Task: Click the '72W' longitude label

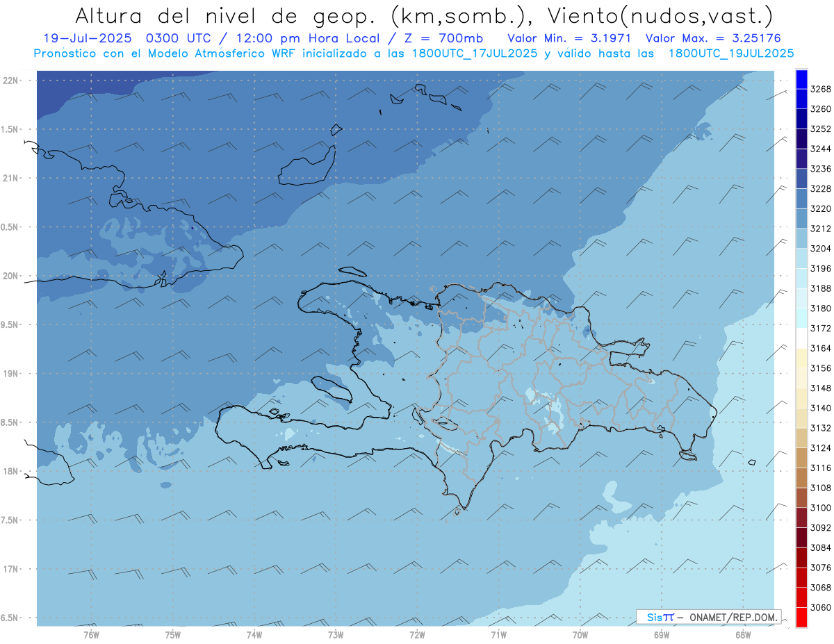Action: coord(417,634)
